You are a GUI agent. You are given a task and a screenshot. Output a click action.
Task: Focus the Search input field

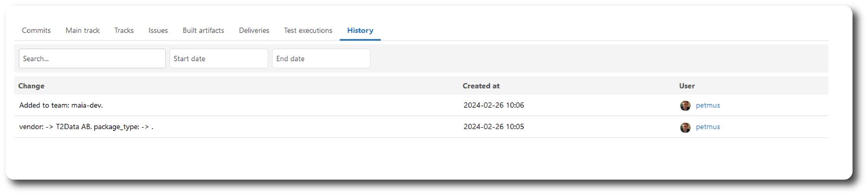click(x=92, y=59)
